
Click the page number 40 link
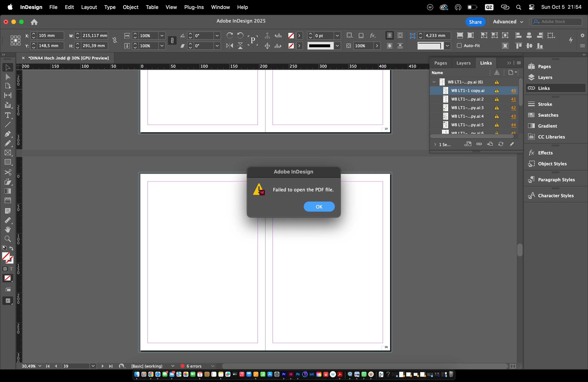pos(513,91)
